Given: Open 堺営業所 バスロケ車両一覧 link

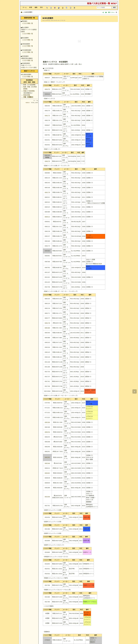Looking at the screenshot, I should pyautogui.click(x=27, y=24).
